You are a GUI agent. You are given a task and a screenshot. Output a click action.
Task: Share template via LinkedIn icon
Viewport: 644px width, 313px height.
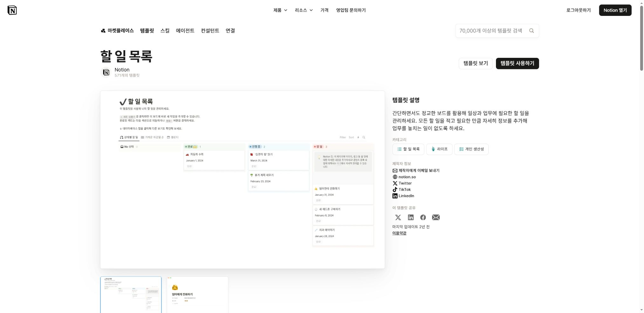[x=411, y=217]
